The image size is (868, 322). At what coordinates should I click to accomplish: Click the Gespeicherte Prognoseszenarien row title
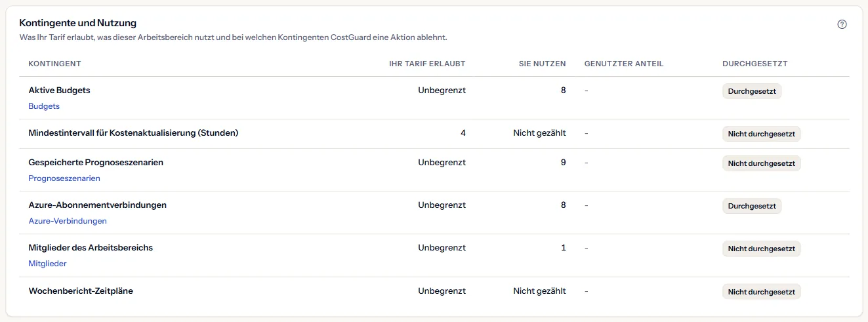96,163
